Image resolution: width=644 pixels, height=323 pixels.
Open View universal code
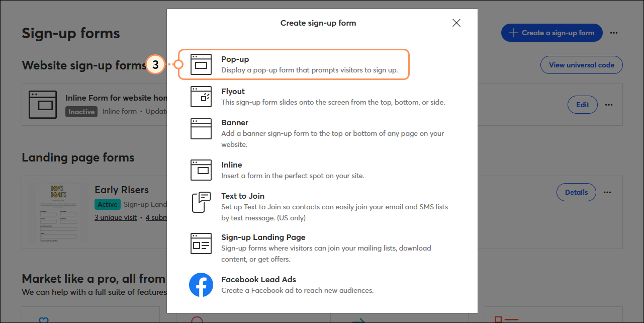tap(582, 65)
